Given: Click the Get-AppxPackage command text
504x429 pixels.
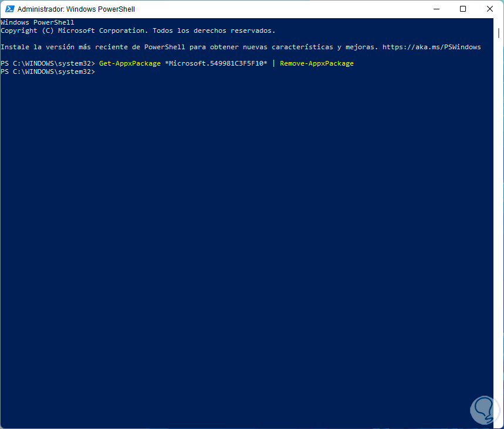Looking at the screenshot, I should (x=130, y=63).
